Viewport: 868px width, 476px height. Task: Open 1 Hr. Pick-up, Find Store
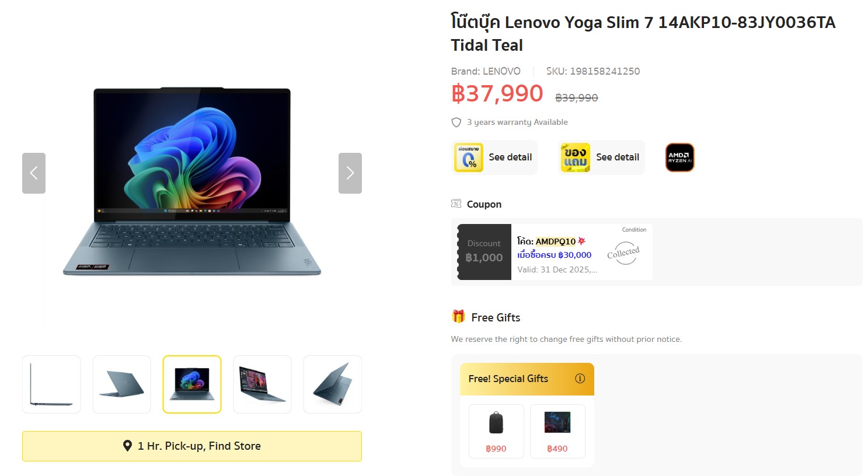[192, 446]
